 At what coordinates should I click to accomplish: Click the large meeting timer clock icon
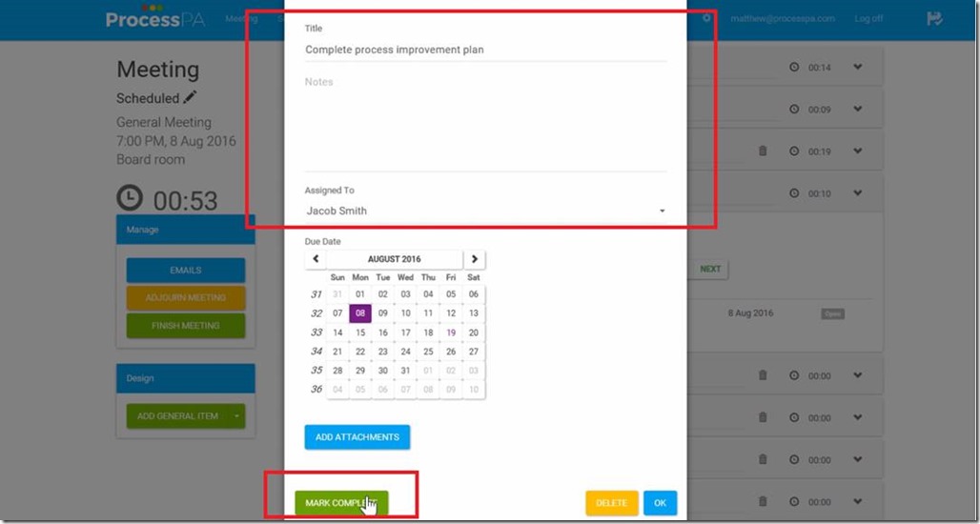[130, 198]
